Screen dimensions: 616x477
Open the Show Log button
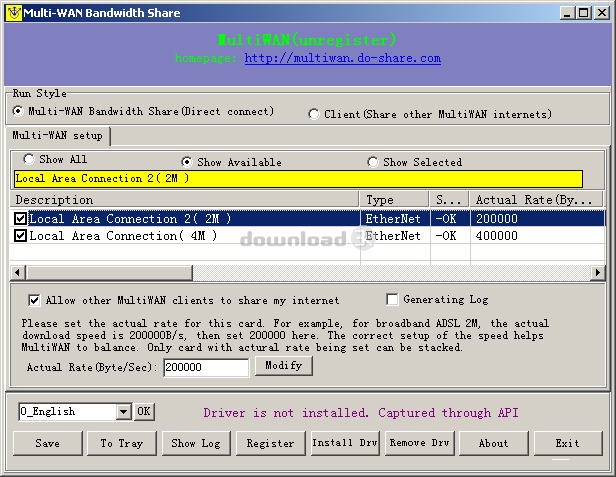[196, 443]
